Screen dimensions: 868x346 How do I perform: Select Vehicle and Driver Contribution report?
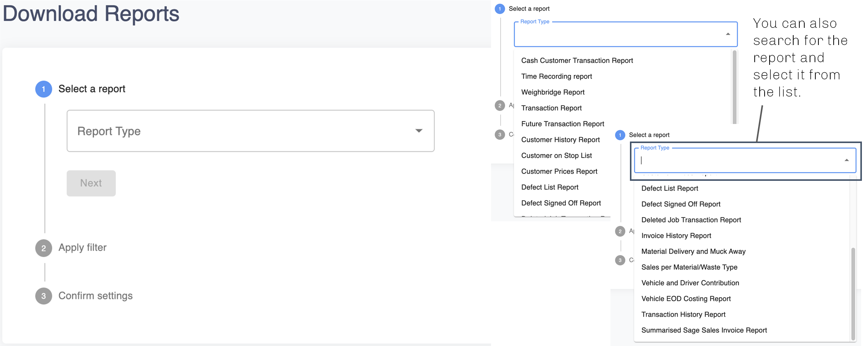(690, 283)
